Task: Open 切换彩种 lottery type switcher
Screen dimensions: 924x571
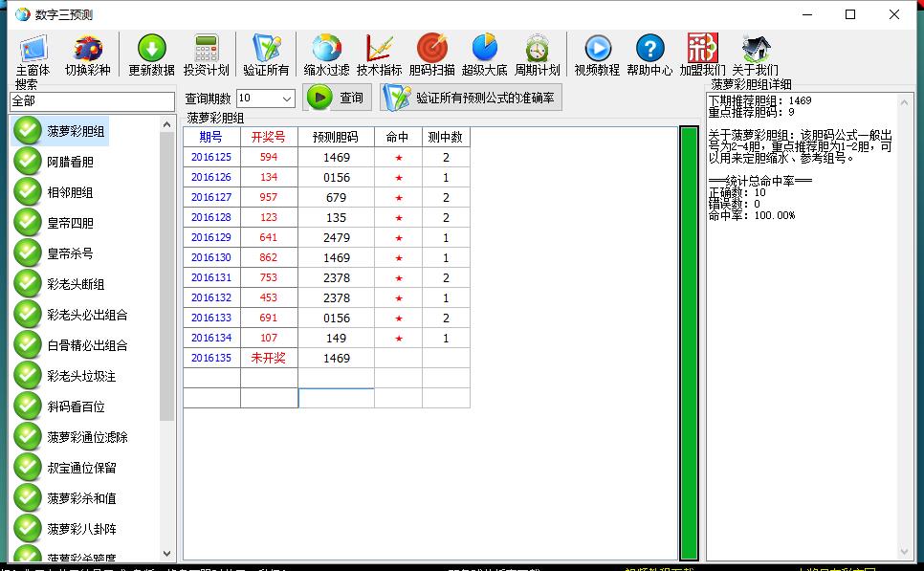Action: [87, 55]
